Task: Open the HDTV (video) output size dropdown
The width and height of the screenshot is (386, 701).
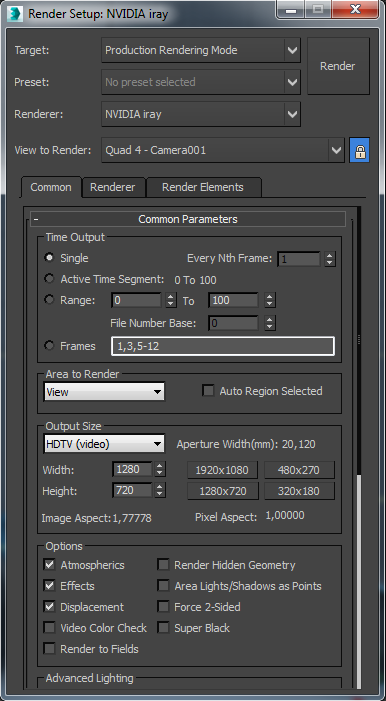Action: point(104,444)
